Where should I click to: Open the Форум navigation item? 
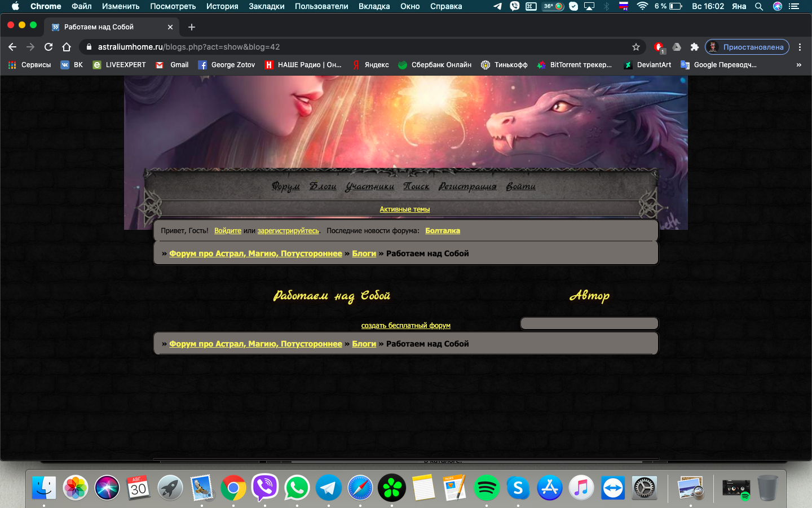(x=286, y=186)
